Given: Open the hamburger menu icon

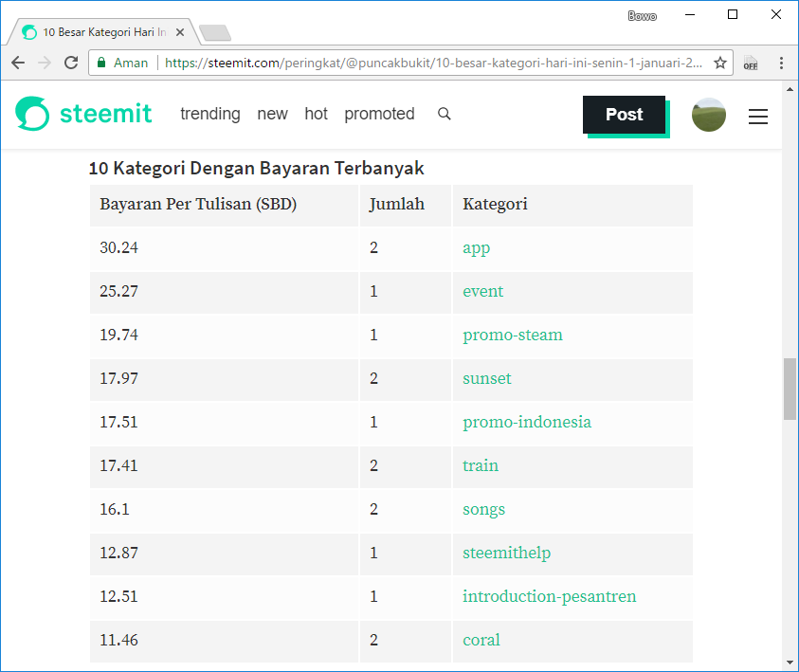Looking at the screenshot, I should pos(757,117).
